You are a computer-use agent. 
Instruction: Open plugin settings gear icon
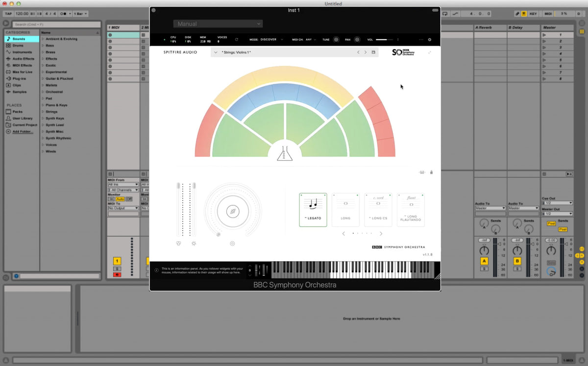(x=430, y=40)
